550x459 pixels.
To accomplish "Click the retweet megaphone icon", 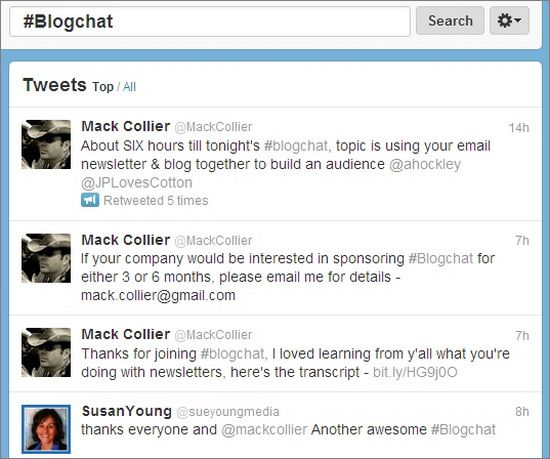I will 90,200.
